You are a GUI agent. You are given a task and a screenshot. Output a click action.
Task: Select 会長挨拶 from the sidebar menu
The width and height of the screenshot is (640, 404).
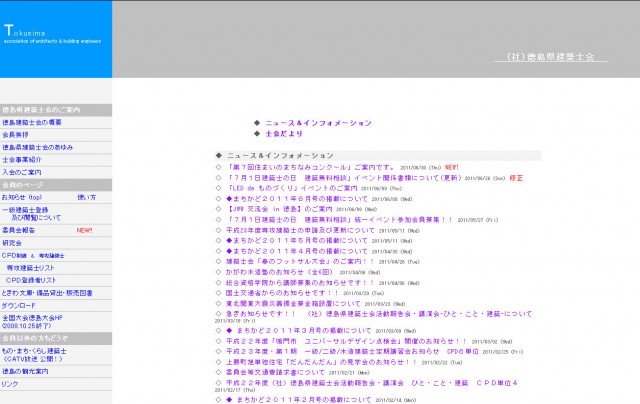(16, 134)
